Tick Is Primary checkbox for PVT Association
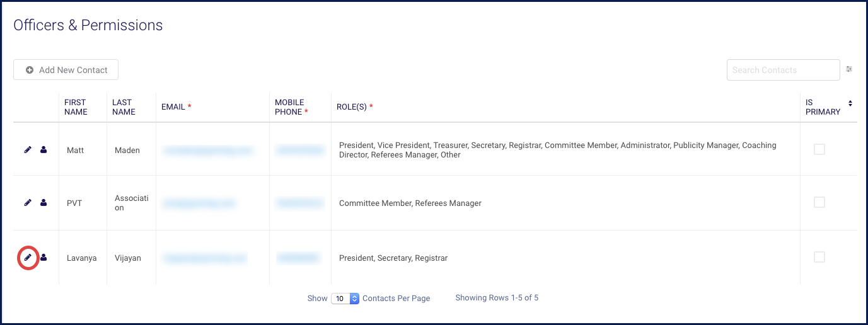This screenshot has height=325, width=868. 819,202
